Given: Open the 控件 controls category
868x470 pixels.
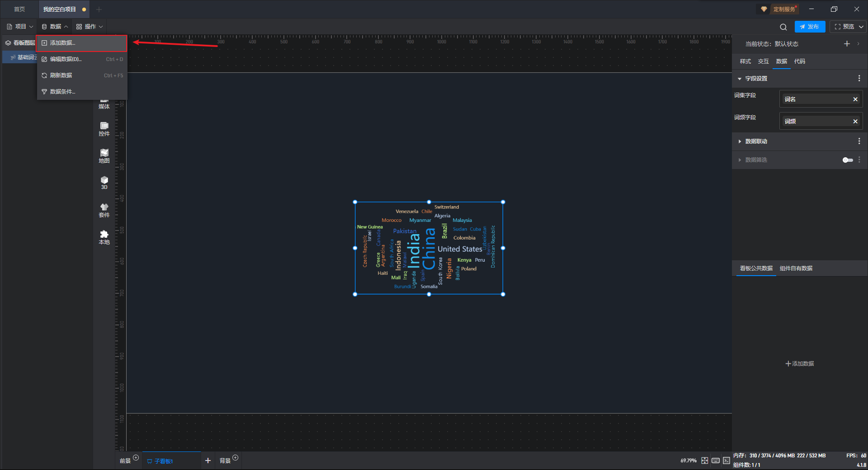Looking at the screenshot, I should [104, 128].
